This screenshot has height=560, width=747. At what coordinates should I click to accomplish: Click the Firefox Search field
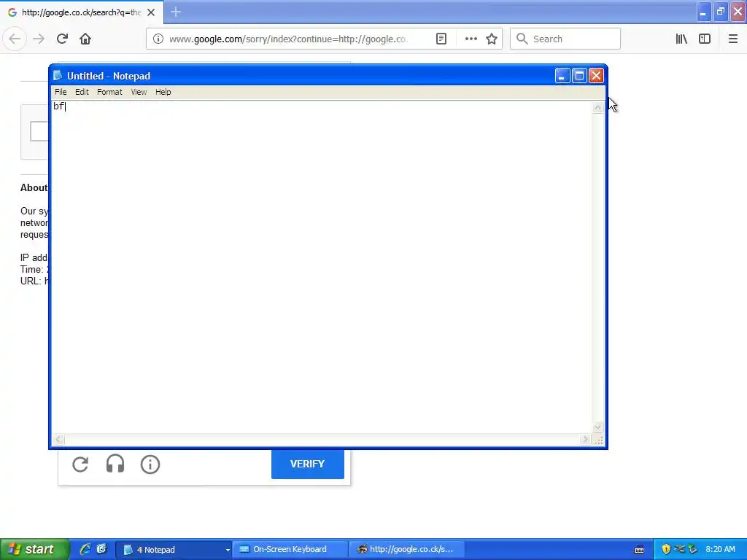565,39
